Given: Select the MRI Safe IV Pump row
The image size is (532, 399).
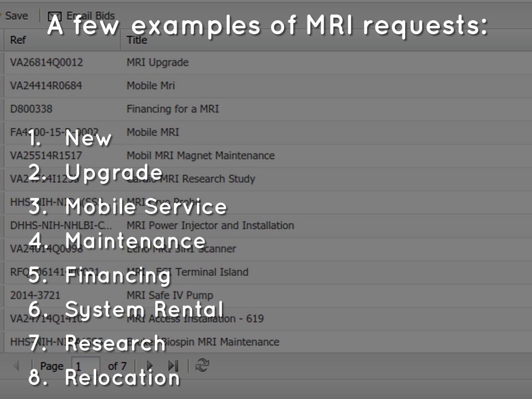Looking at the screenshot, I should [x=169, y=295].
